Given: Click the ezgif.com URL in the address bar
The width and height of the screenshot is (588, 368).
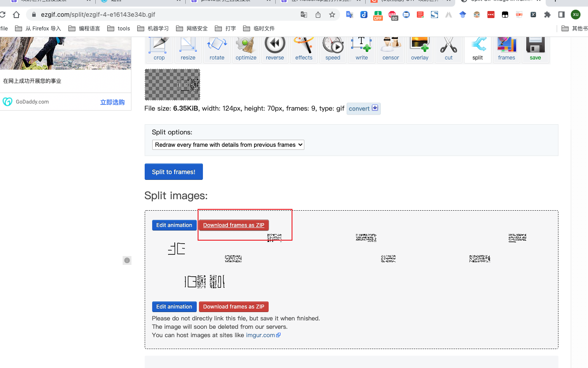Looking at the screenshot, I should point(98,15).
